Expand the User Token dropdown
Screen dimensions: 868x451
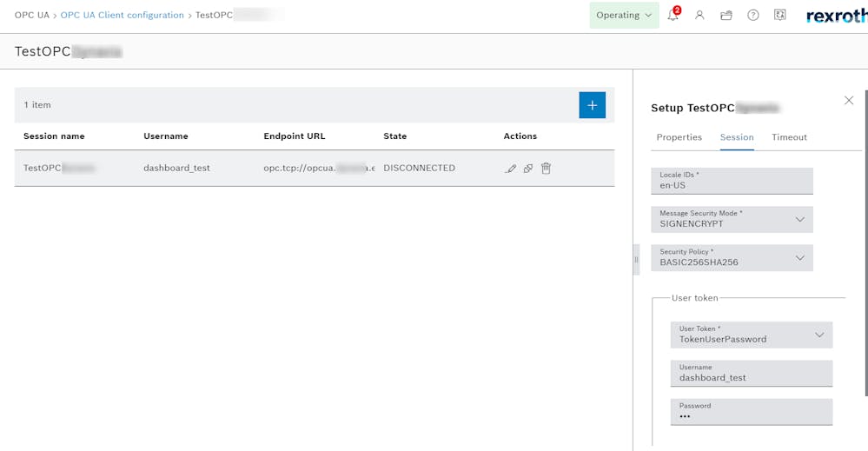752,335
